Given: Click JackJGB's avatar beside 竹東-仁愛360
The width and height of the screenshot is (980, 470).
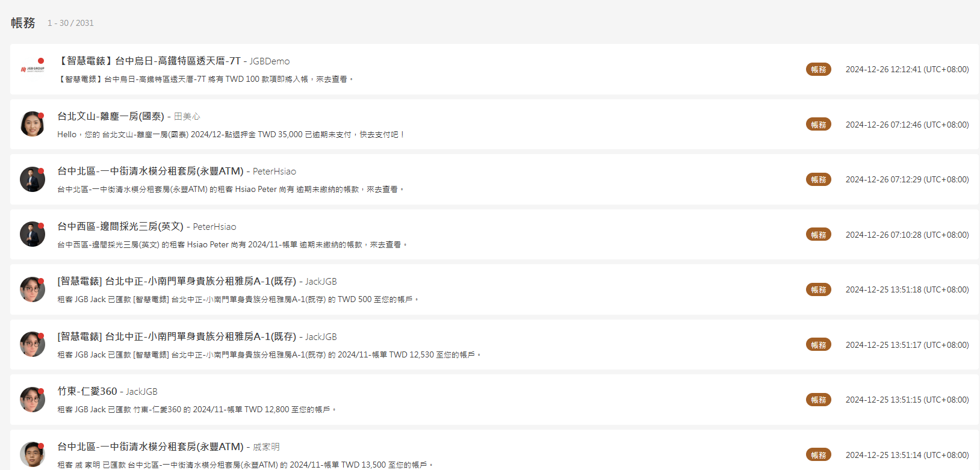Looking at the screenshot, I should coord(33,400).
